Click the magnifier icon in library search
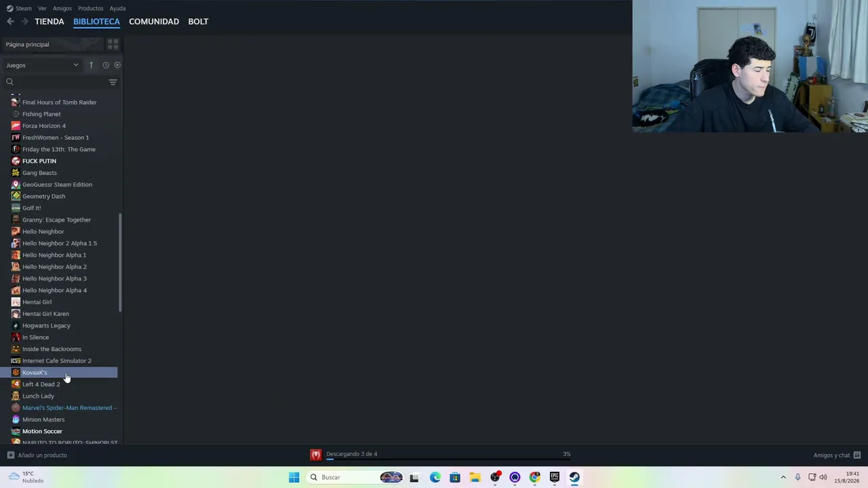The width and height of the screenshot is (868, 488). 9,82
